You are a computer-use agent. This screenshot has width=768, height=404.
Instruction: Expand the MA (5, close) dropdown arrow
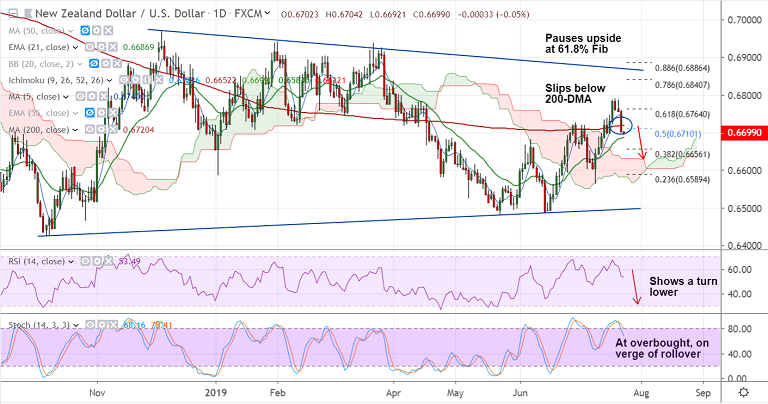66,97
